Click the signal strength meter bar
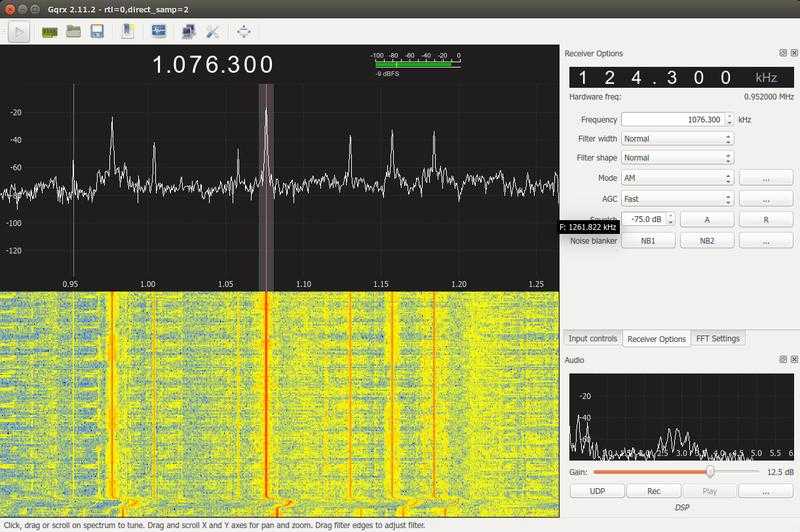 click(x=418, y=64)
